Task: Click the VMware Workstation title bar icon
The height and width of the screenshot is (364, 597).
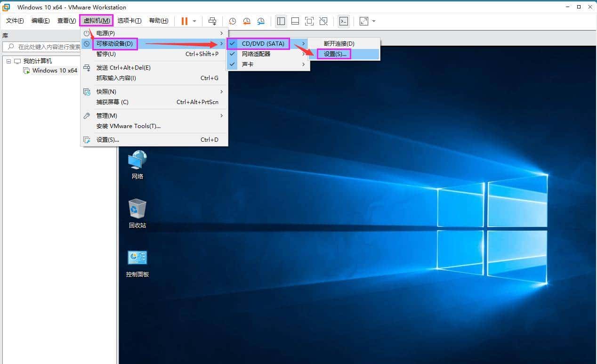Action: click(x=7, y=7)
